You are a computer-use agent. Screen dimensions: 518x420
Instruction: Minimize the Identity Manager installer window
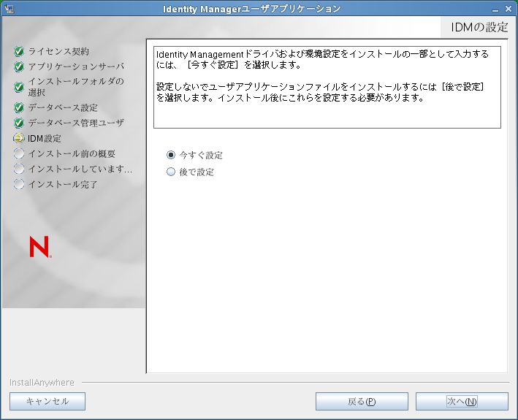[495, 9]
